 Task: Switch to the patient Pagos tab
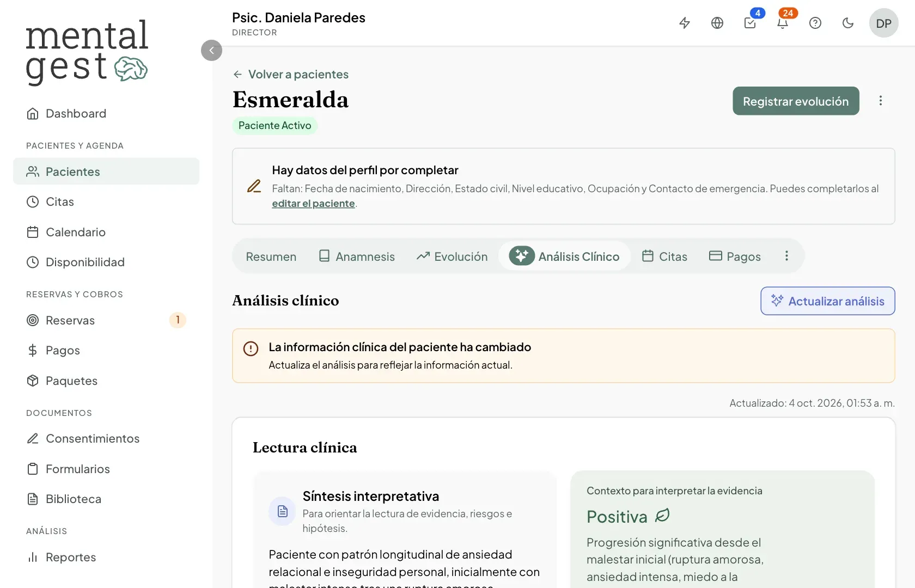click(735, 256)
